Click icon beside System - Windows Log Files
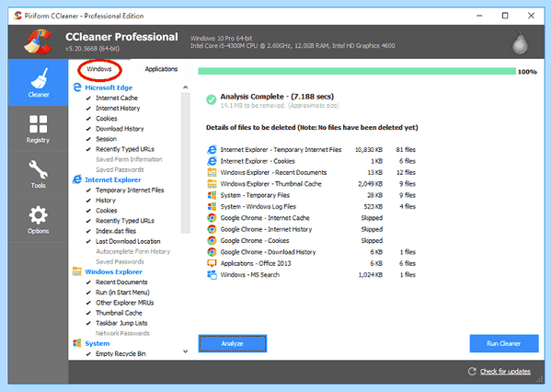This screenshot has height=392, width=552. pyautogui.click(x=212, y=206)
